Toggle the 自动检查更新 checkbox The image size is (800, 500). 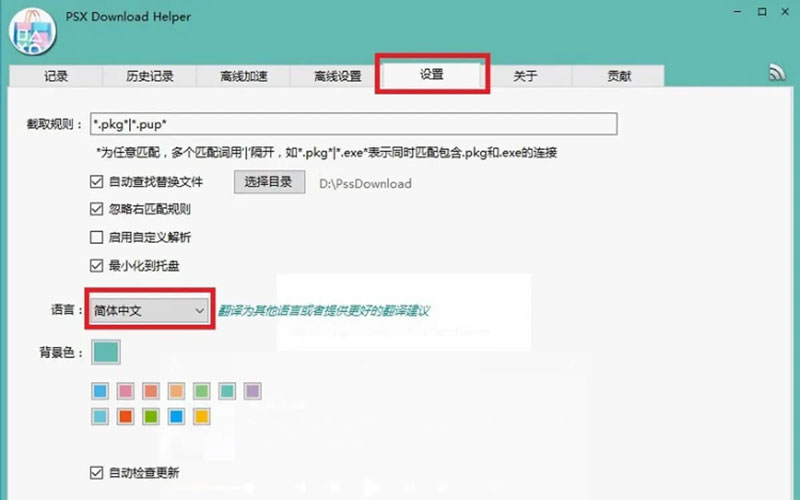pos(97,472)
